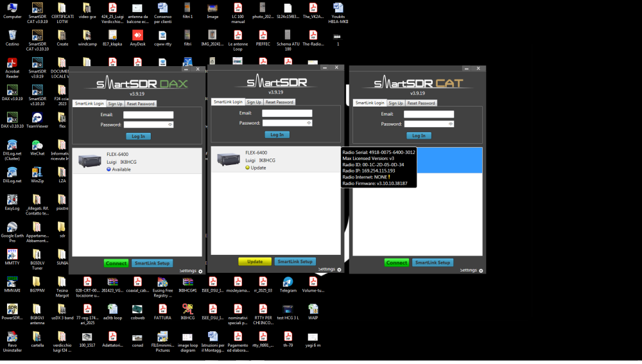642x364 pixels.
Task: Switch to Sign Up tab in SmartSDR DAX
Action: point(115,103)
